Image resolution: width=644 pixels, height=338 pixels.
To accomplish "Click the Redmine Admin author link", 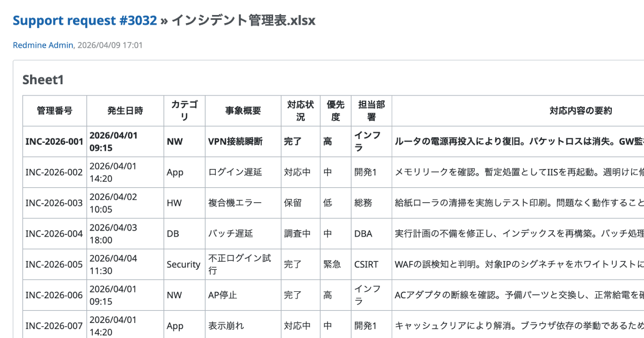I will 43,45.
